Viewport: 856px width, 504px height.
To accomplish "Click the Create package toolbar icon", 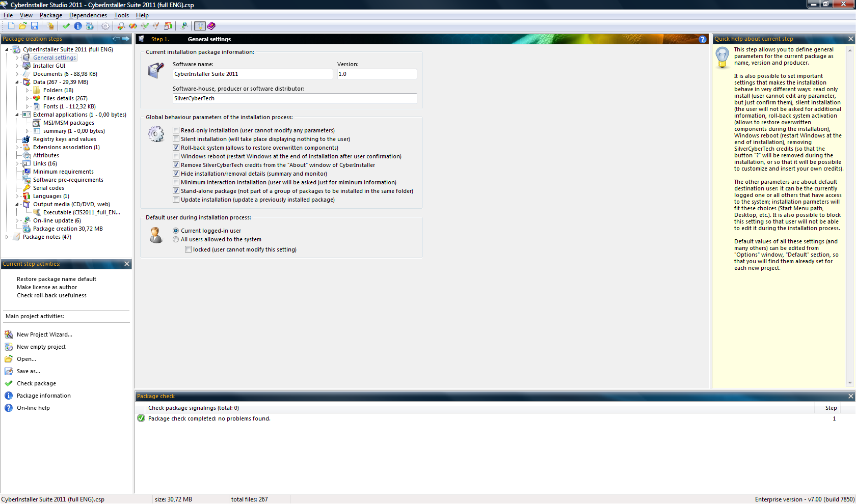I will [90, 26].
